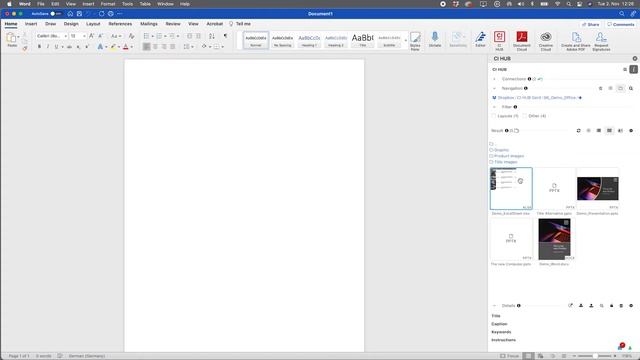Open the References ribbon tab

click(x=120, y=24)
